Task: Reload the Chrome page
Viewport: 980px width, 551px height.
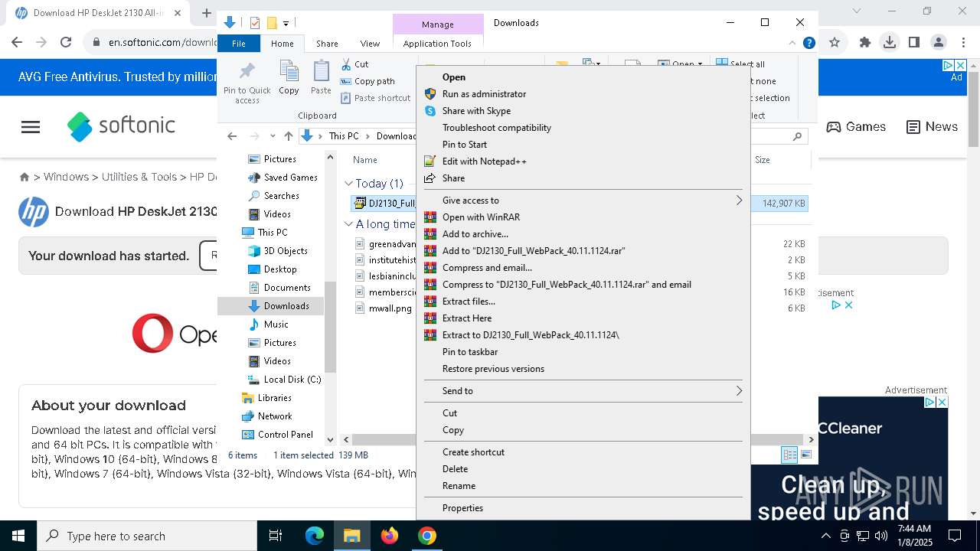Action: pos(66,42)
